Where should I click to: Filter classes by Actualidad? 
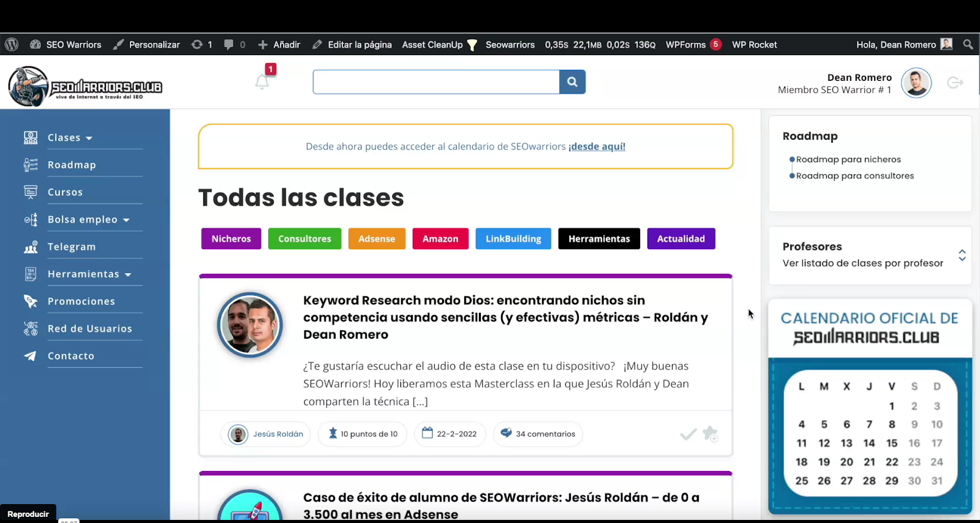coord(681,239)
